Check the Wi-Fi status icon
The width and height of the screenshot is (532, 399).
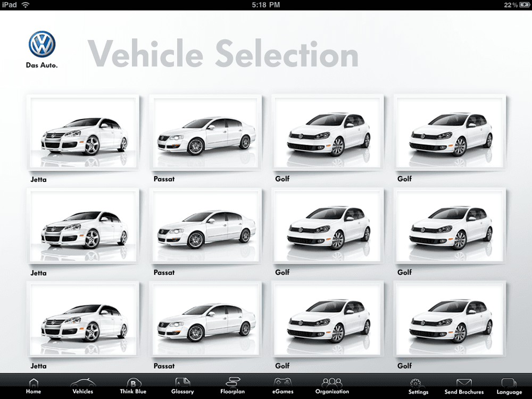tap(25, 5)
